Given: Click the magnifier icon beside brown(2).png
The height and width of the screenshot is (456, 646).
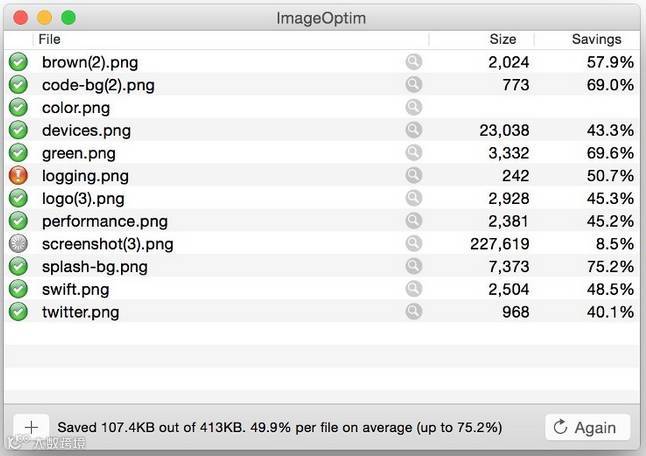Looking at the screenshot, I should [x=413, y=62].
